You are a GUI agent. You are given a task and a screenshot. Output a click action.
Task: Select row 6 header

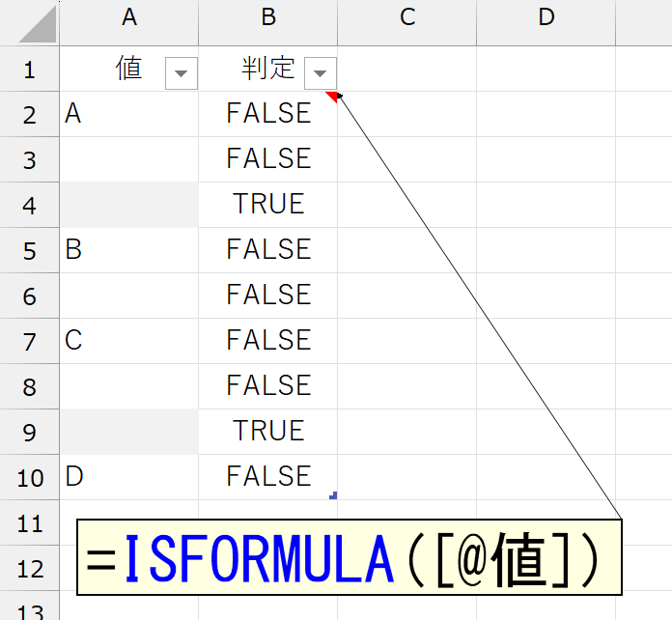[29, 296]
